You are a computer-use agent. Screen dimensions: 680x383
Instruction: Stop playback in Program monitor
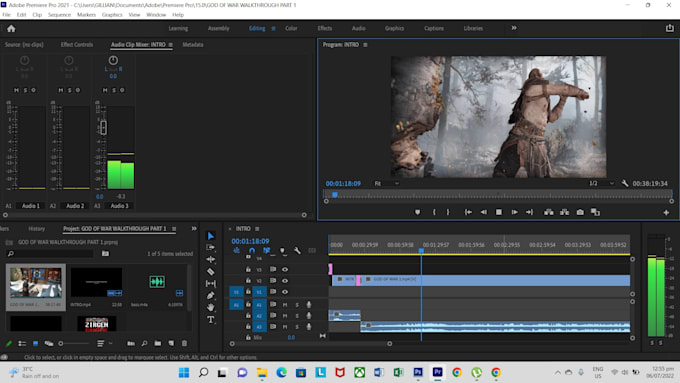tap(499, 212)
